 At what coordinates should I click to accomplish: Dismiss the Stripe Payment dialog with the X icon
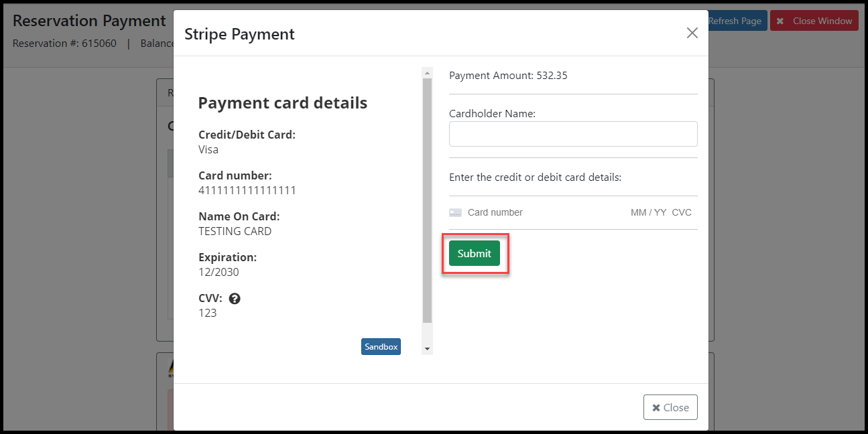click(692, 33)
